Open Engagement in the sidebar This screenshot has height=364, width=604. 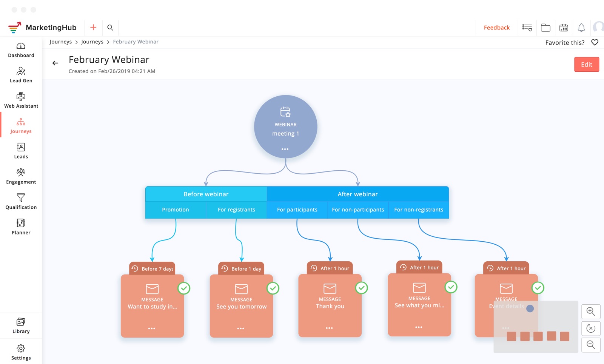click(x=21, y=176)
